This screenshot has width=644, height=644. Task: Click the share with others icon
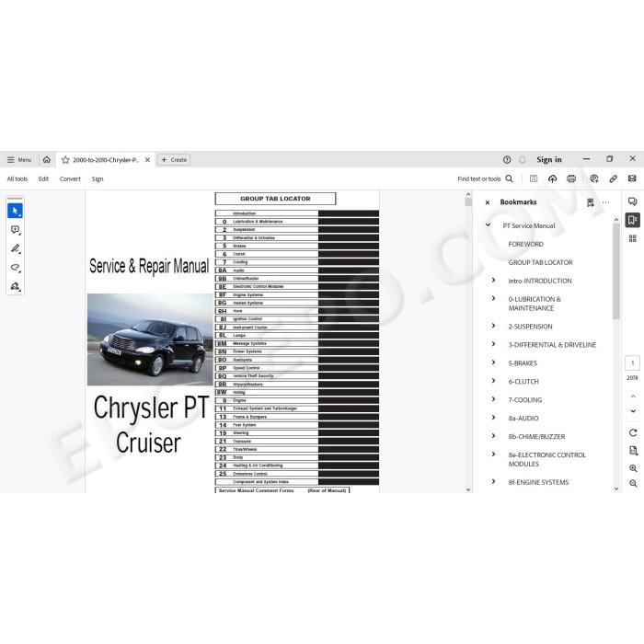[x=594, y=178]
